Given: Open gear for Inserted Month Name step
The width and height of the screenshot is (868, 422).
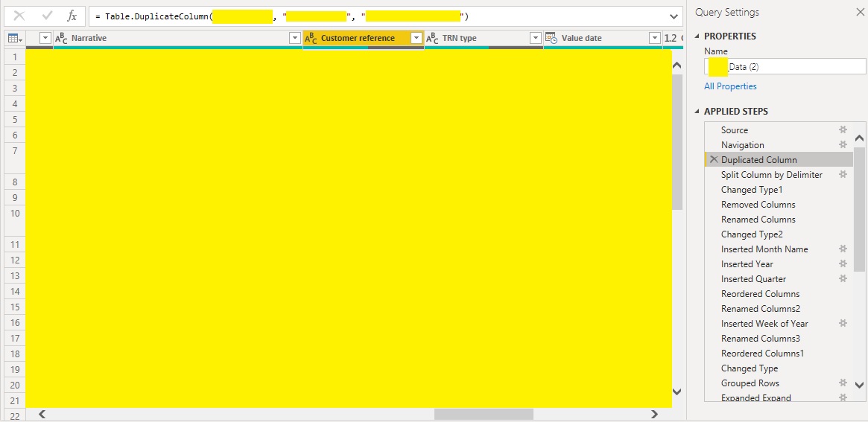Looking at the screenshot, I should [x=843, y=249].
